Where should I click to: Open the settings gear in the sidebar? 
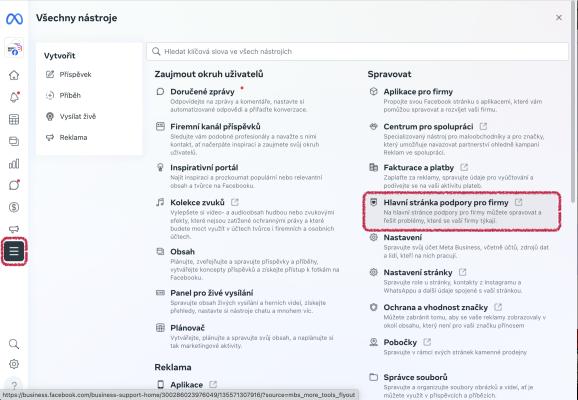tap(14, 364)
